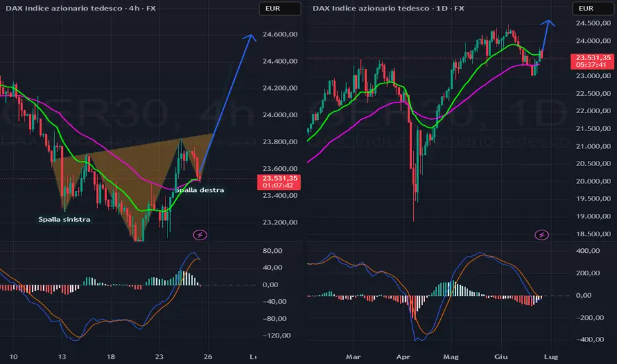Click the lightning icon on the 1D chart
This screenshot has height=364, width=617.
542,235
